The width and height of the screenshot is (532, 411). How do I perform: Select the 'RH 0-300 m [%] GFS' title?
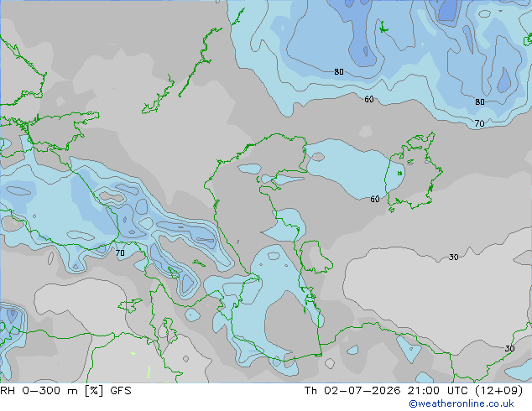click(65, 391)
